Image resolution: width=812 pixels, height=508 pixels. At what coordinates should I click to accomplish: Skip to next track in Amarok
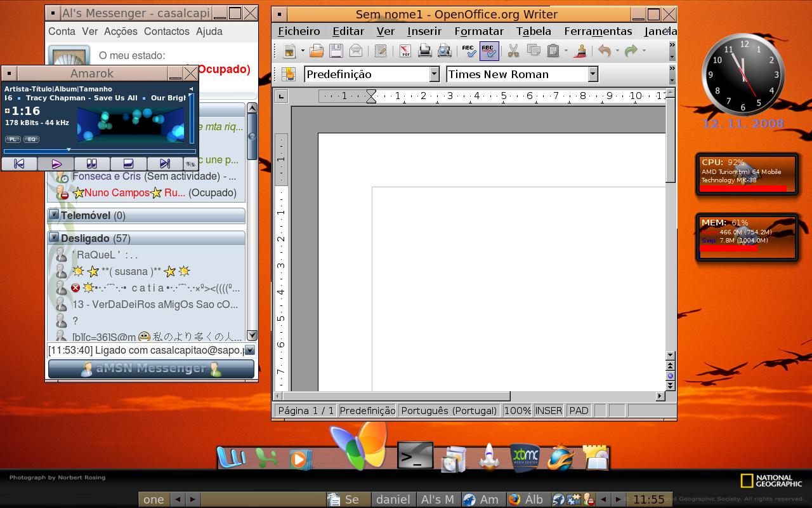(x=165, y=164)
